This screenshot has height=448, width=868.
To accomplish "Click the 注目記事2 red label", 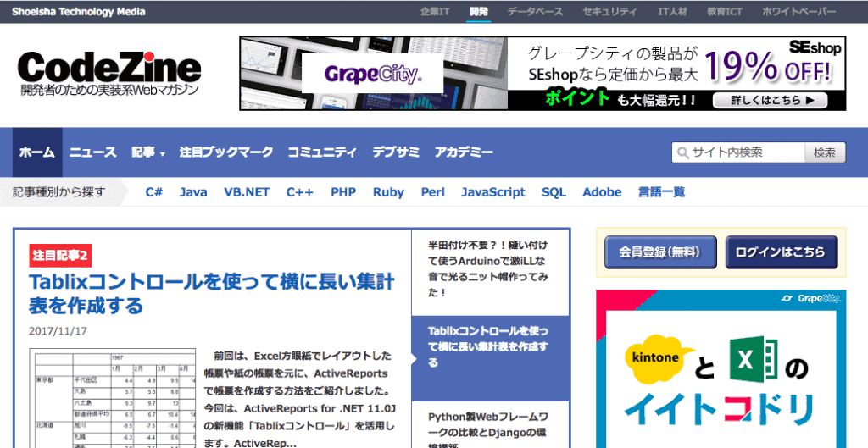I will pyautogui.click(x=60, y=255).
